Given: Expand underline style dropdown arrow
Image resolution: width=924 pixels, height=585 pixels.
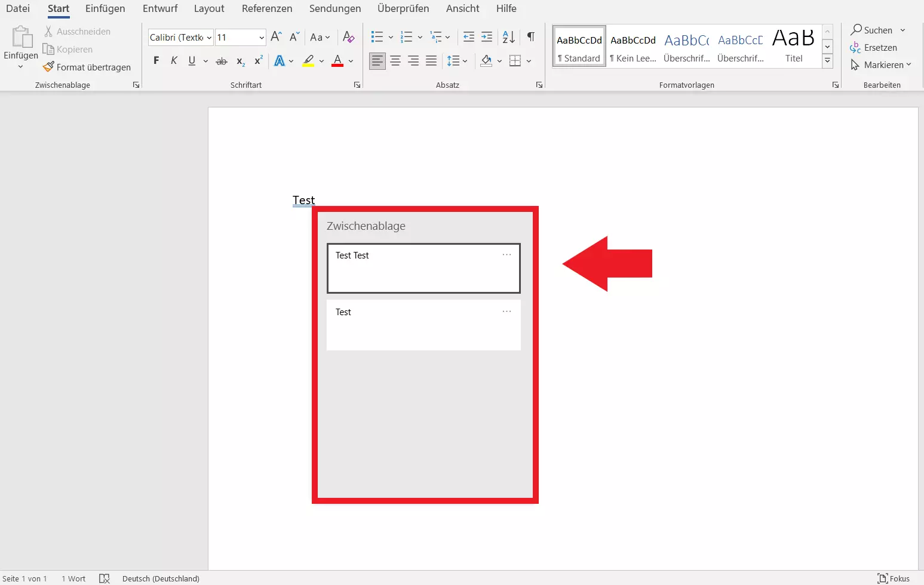Looking at the screenshot, I should [x=205, y=61].
